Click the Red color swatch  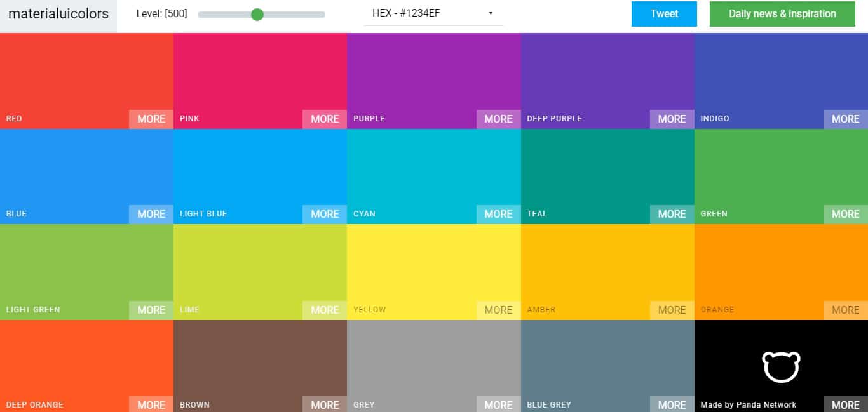tap(86, 81)
